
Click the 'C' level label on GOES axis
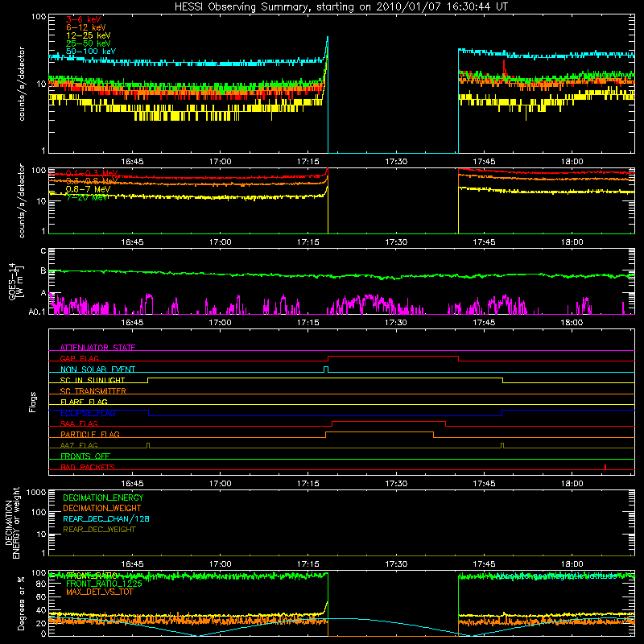click(43, 251)
